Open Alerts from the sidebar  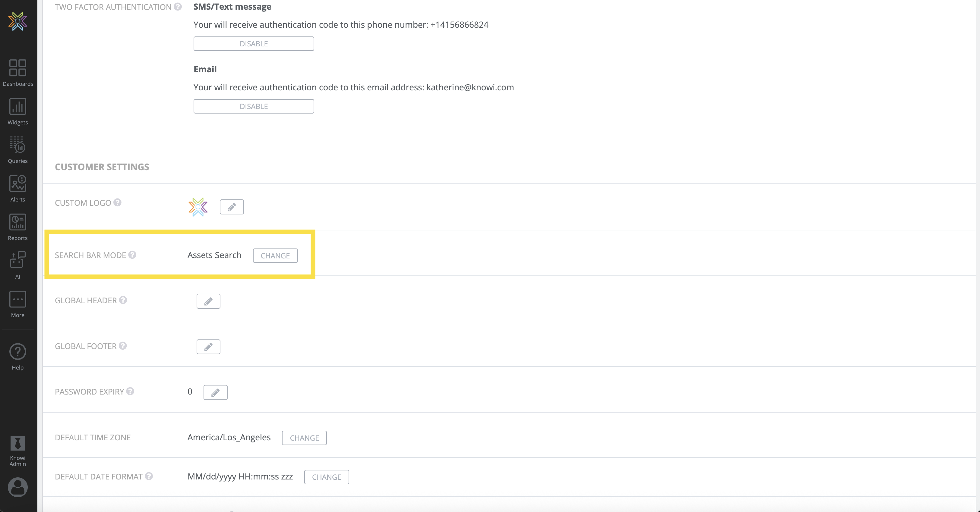point(17,189)
